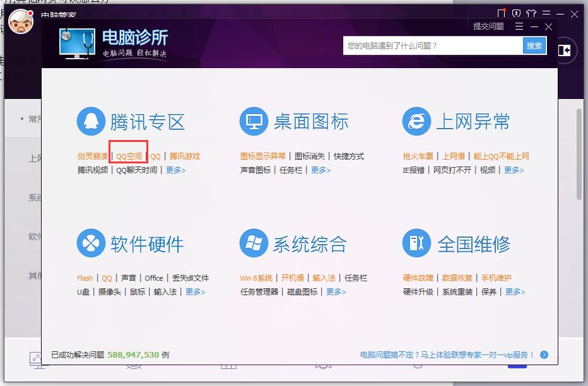The height and width of the screenshot is (386, 588).
Task: Select the 软件硬件 category icon
Action: pyautogui.click(x=91, y=243)
